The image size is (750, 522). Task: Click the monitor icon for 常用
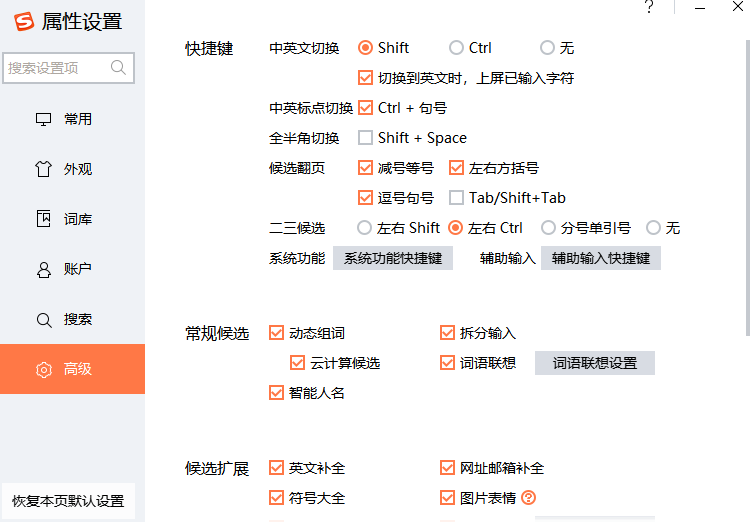[x=44, y=119]
